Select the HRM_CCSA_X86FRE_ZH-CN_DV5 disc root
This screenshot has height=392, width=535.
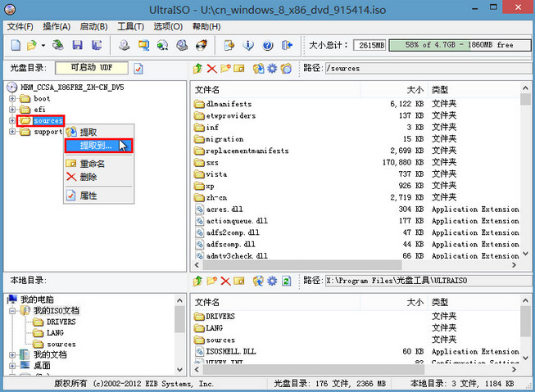[72, 88]
